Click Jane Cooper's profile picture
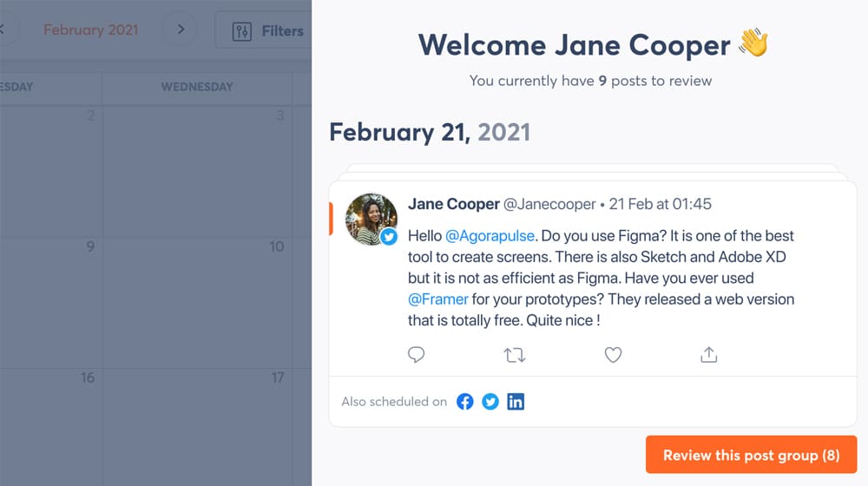 371,218
